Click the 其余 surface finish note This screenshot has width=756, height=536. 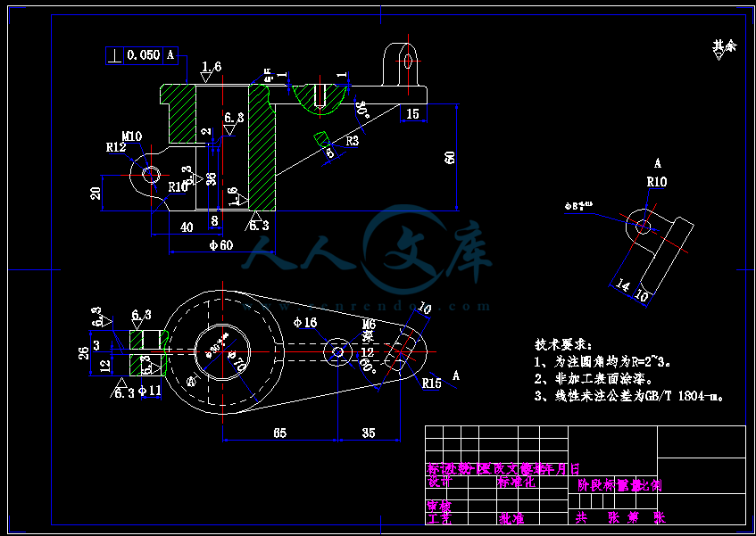click(x=725, y=46)
